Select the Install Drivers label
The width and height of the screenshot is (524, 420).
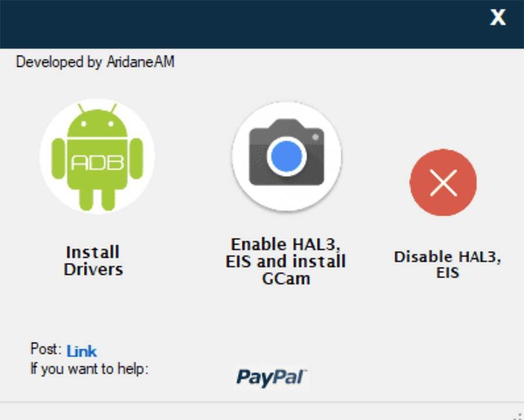(93, 261)
